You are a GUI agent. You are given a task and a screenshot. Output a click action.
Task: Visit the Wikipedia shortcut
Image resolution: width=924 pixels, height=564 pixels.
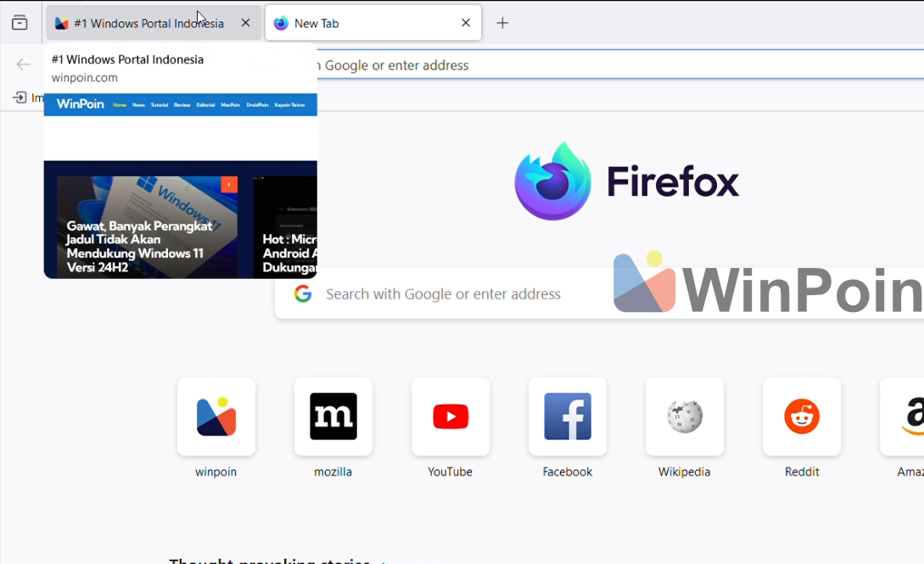click(685, 416)
